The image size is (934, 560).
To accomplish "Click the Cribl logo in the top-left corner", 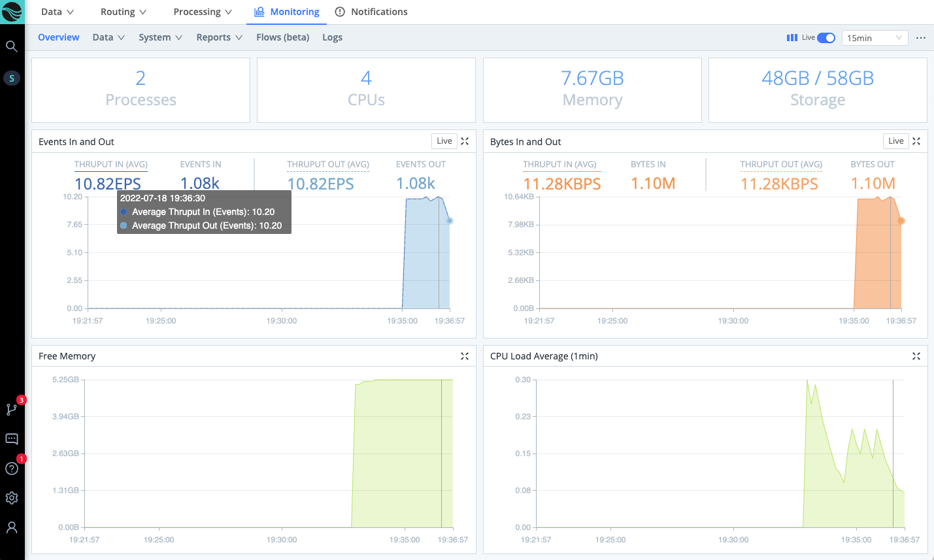I will tap(12, 11).
